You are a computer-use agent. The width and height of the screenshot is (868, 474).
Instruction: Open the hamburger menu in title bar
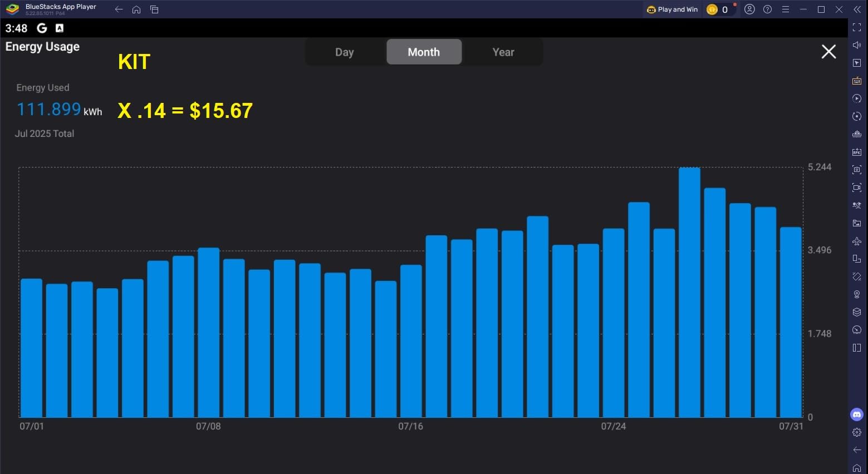point(785,9)
